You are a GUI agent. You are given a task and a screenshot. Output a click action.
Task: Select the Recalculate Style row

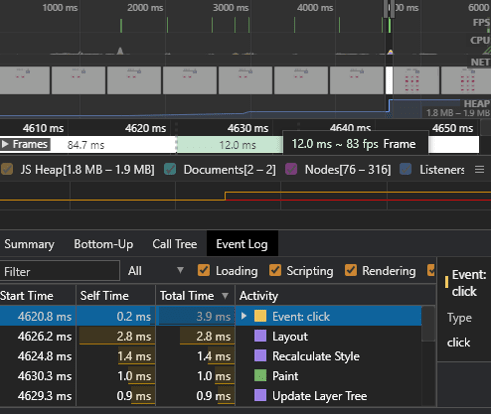(211, 356)
